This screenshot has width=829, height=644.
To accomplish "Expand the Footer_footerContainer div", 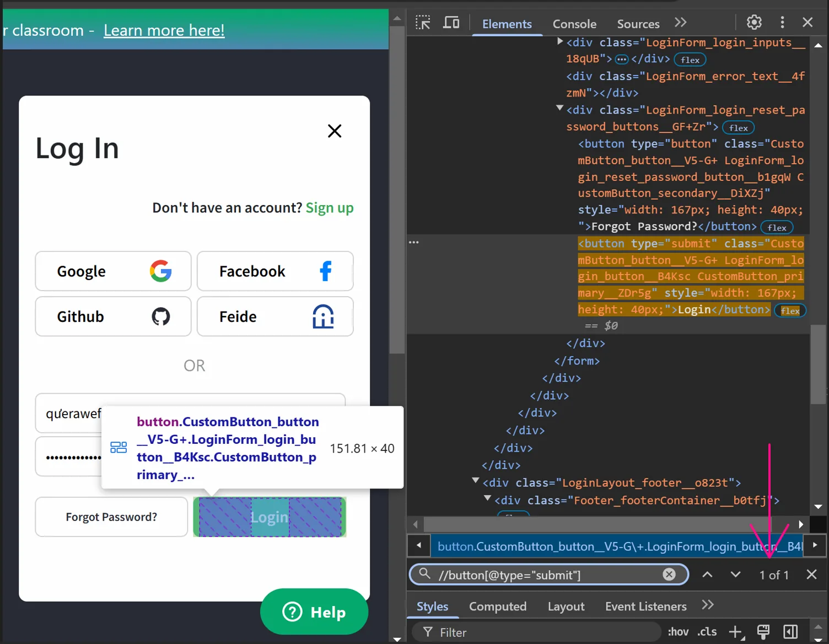I will click(x=487, y=499).
